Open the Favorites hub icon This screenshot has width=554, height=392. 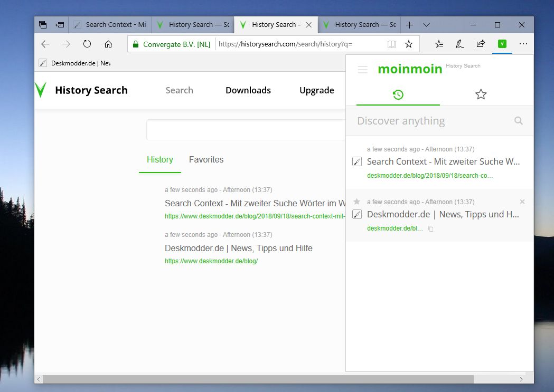coord(439,44)
